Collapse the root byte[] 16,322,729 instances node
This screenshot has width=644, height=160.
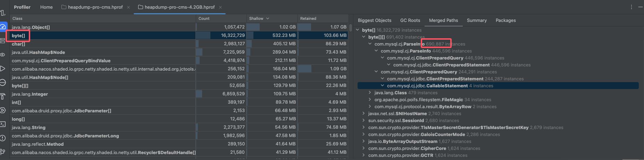click(358, 30)
